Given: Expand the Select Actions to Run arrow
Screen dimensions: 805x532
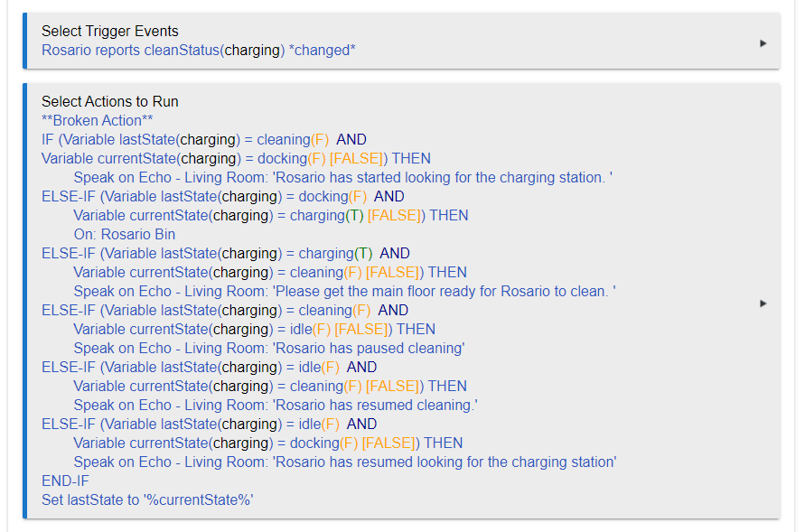Looking at the screenshot, I should coord(763,303).
